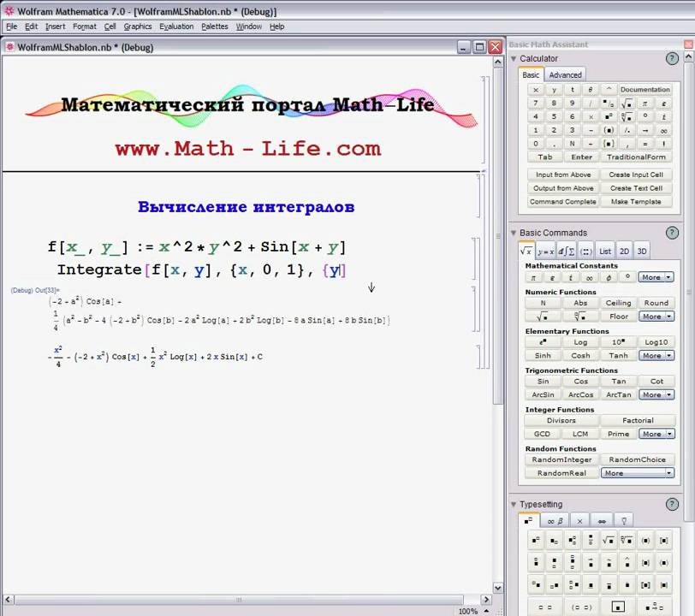Open More dropdown for Trigonometric Functions
Image resolution: width=695 pixels, height=616 pixels.
click(x=656, y=394)
